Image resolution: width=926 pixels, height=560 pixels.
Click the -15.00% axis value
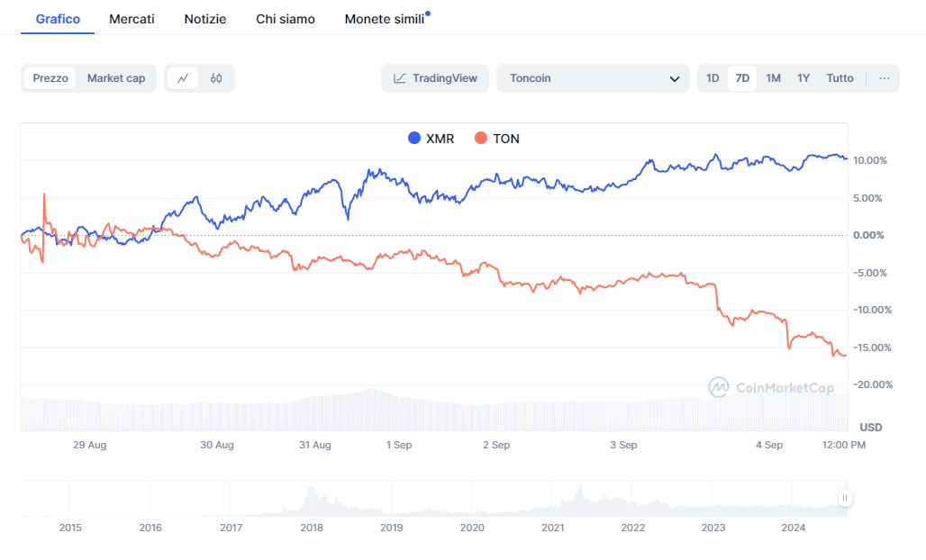point(872,348)
